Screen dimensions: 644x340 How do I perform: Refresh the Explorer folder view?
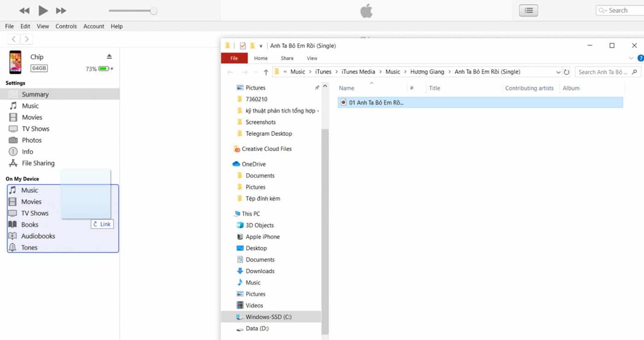pos(566,71)
